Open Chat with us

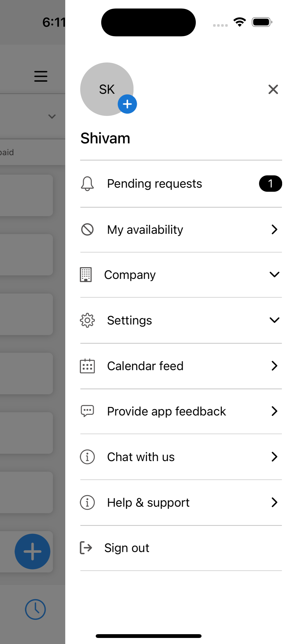(141, 457)
